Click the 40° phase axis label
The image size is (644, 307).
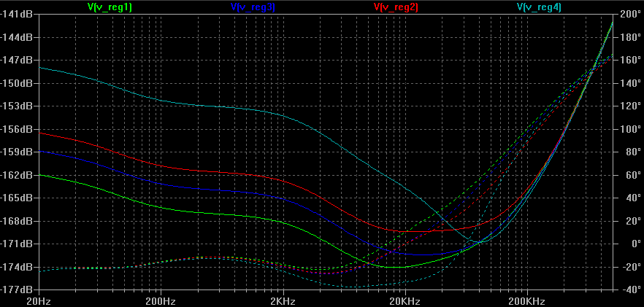631,198
